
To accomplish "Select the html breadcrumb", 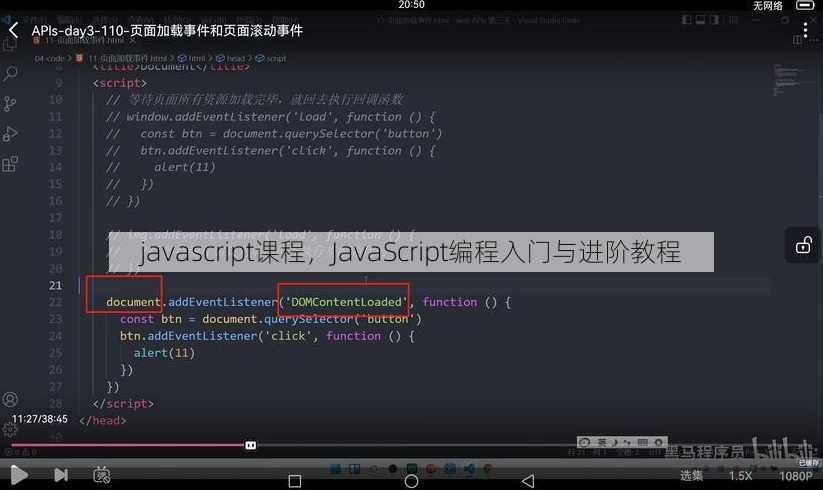I will pyautogui.click(x=192, y=58).
